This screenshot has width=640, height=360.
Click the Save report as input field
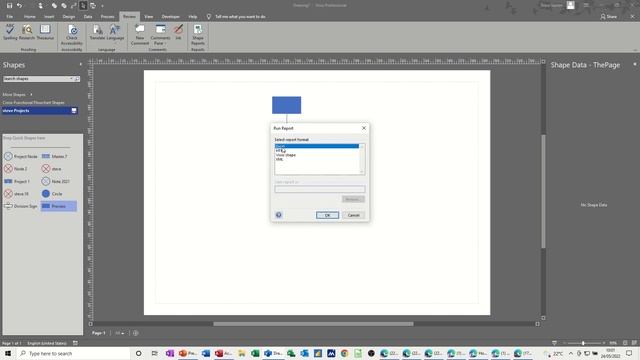click(320, 189)
